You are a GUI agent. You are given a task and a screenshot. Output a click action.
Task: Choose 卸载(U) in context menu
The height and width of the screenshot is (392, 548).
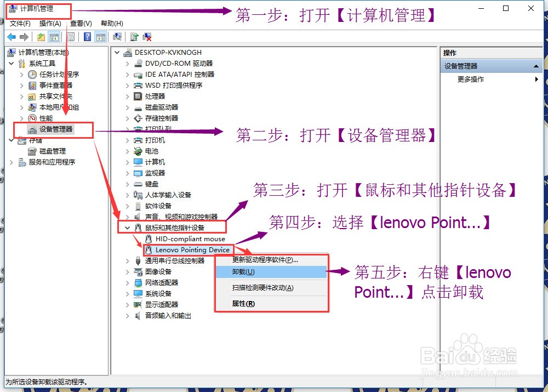coord(271,272)
